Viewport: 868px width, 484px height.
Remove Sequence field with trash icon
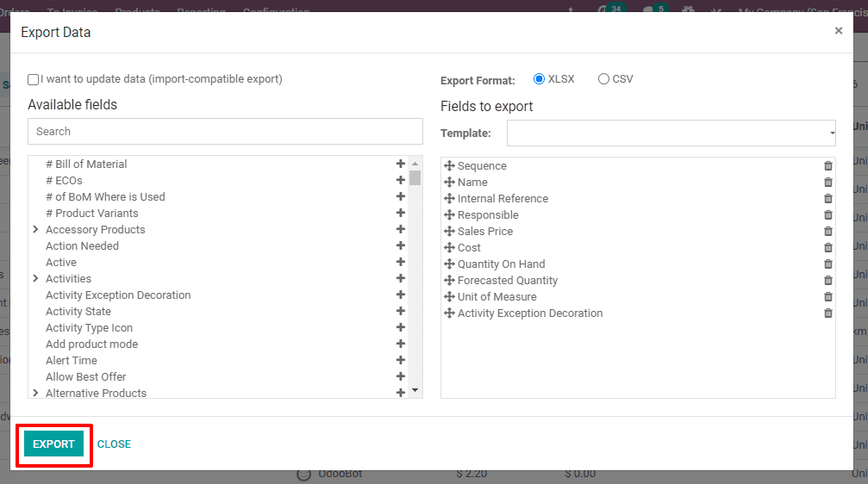[x=828, y=166]
